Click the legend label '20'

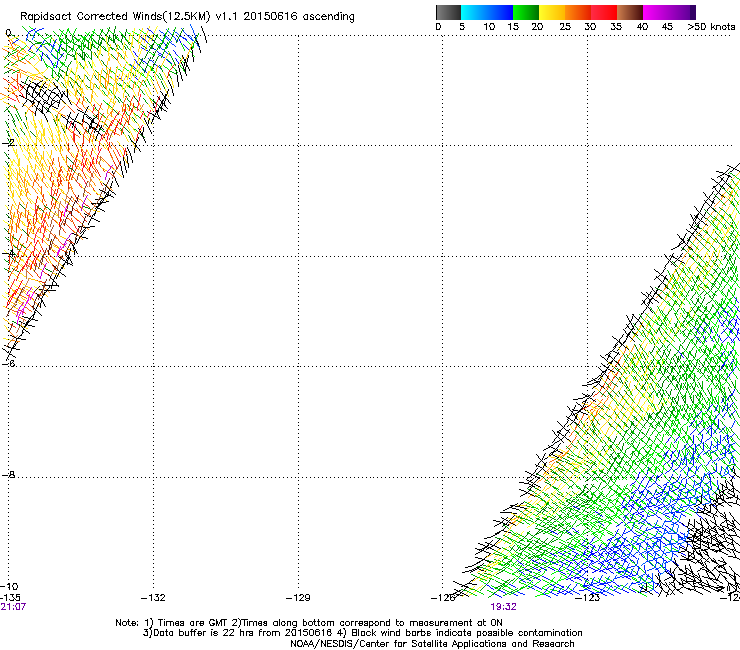537,27
